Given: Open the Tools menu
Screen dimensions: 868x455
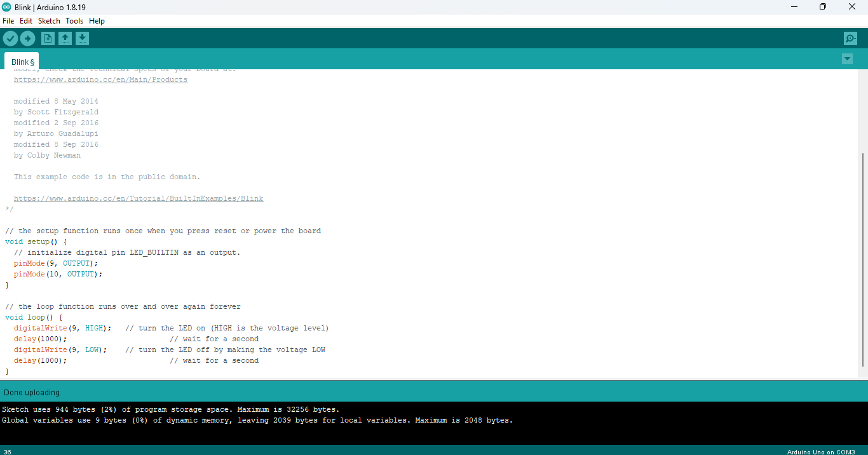Looking at the screenshot, I should tap(74, 20).
